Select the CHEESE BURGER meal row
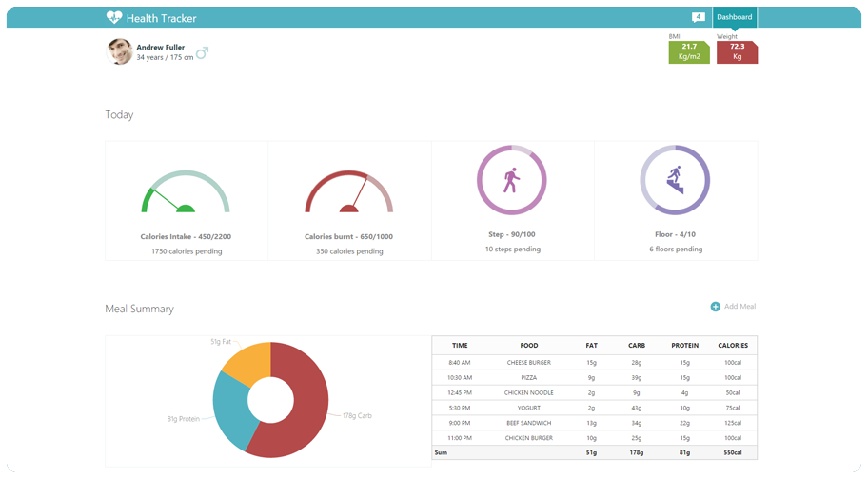Image resolution: width=868 pixels, height=480 pixels. click(529, 362)
